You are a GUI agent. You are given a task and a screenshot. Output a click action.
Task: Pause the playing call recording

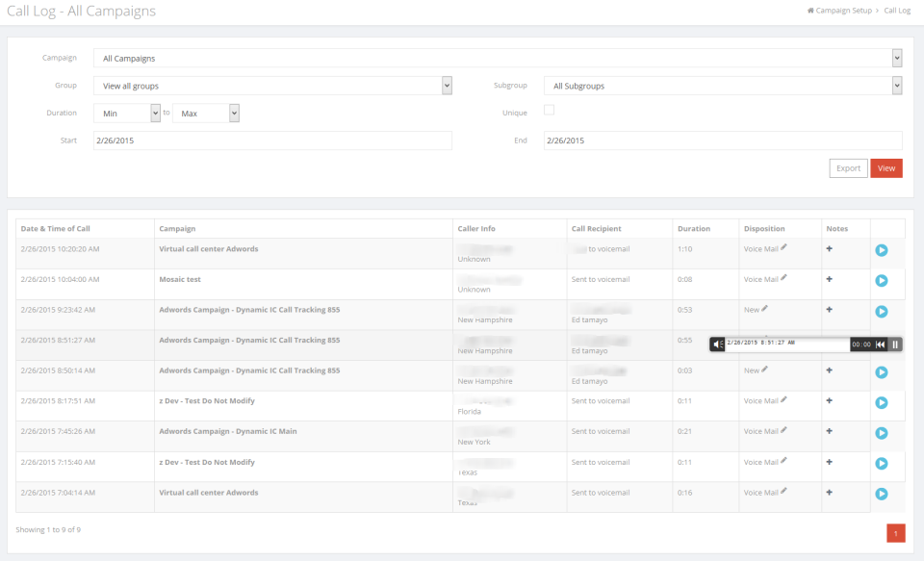(894, 344)
